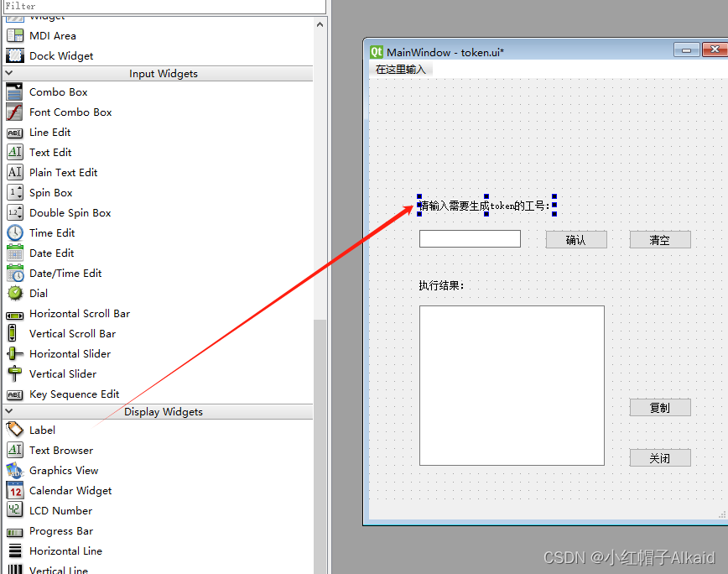Pick the Date Edit calendar icon

click(x=15, y=253)
